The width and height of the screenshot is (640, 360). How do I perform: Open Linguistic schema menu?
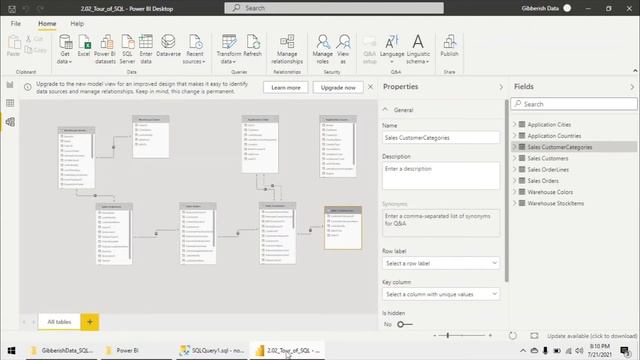pos(418,49)
